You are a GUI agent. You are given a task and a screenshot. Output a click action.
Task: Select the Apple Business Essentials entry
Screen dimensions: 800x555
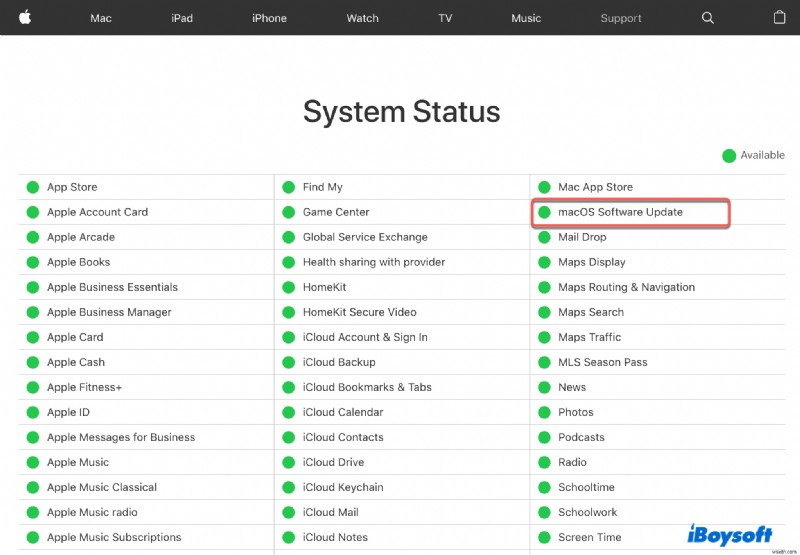coord(112,287)
